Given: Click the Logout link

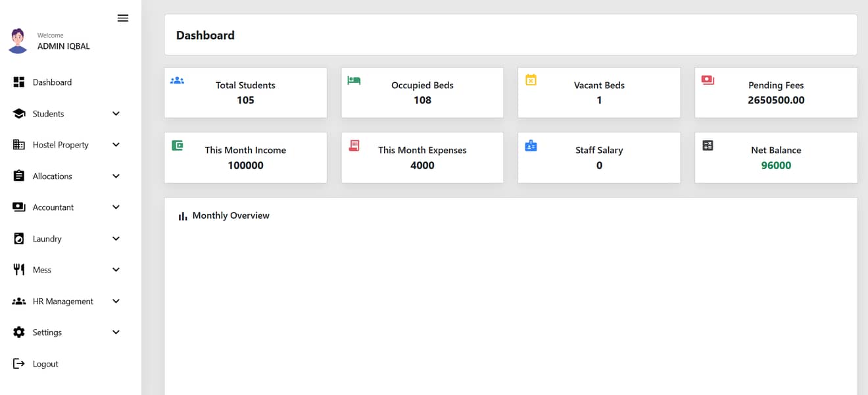Looking at the screenshot, I should click(45, 364).
